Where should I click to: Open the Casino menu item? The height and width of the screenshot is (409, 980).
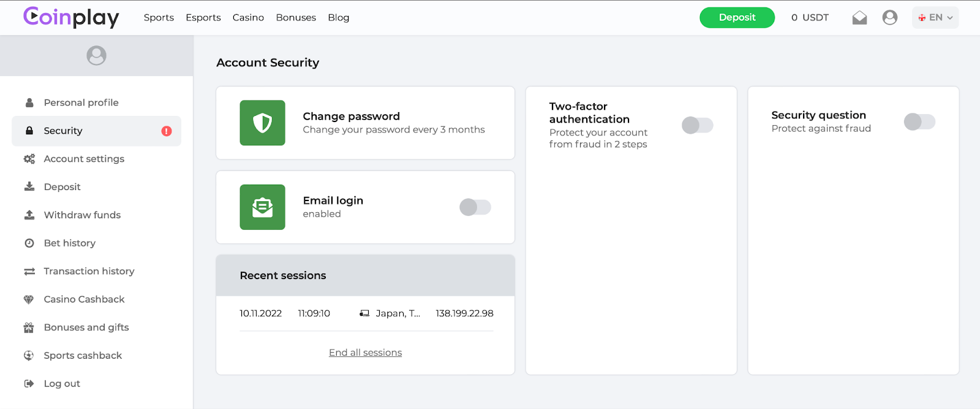click(x=248, y=18)
